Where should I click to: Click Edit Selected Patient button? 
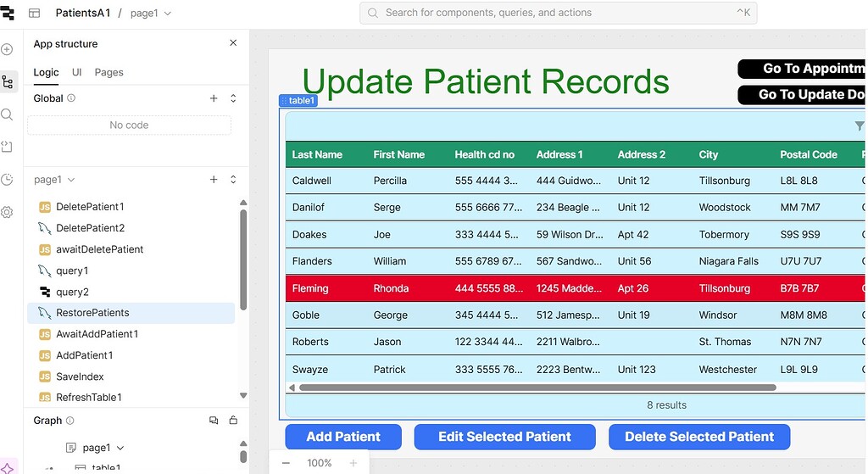[505, 437]
